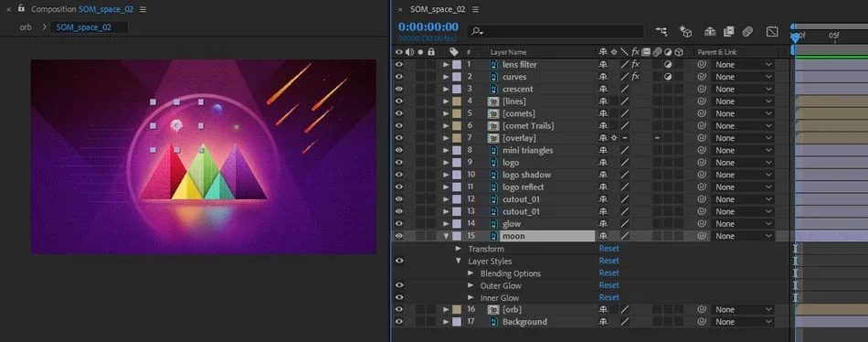Click the pick whip for Background layer

[x=702, y=322]
